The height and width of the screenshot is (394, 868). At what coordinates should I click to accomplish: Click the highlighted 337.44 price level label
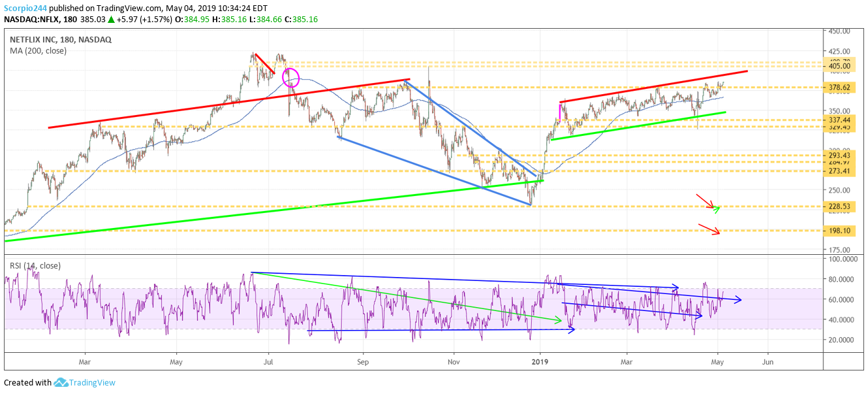click(838, 120)
